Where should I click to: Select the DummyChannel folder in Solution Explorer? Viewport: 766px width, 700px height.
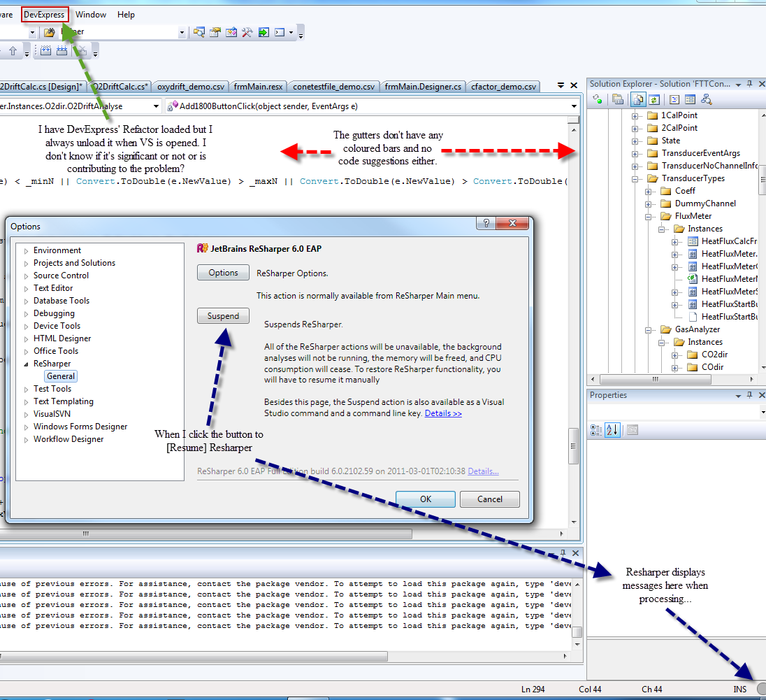(x=705, y=203)
